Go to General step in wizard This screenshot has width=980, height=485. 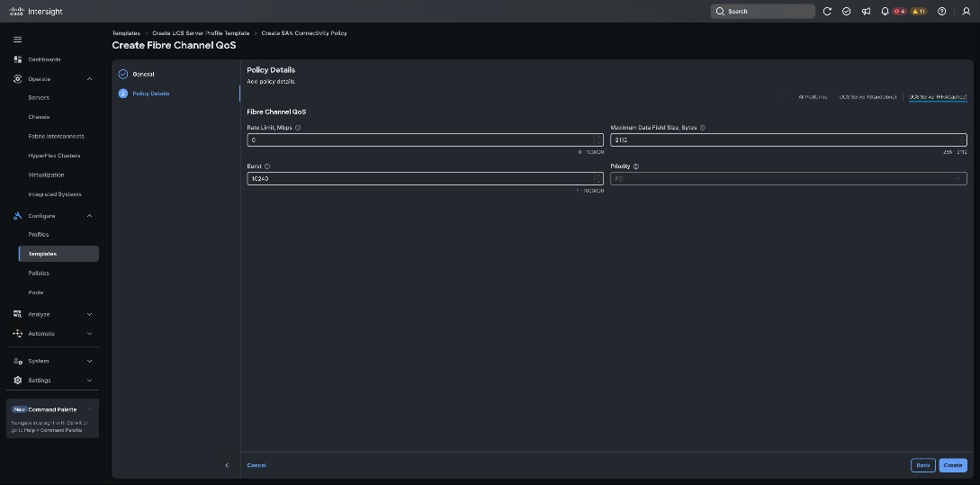coord(143,74)
